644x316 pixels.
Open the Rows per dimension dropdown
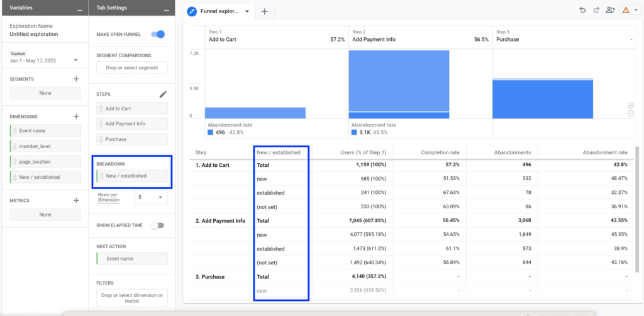[151, 198]
